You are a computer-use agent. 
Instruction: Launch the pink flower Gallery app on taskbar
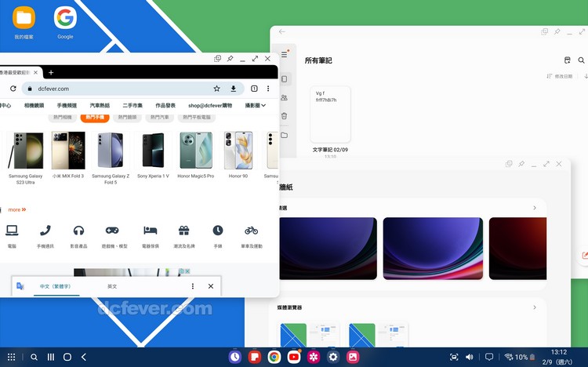click(314, 357)
